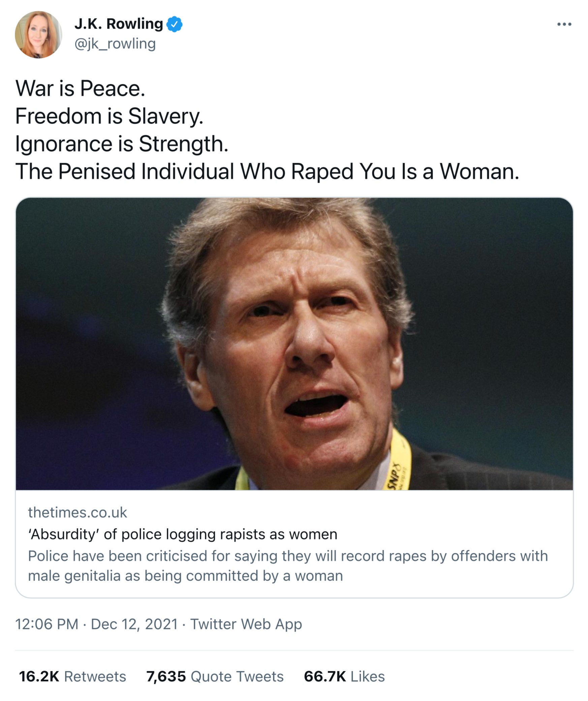Click the tweet's final sentence ending 'Is a Woman.'
588x701 pixels.
pyautogui.click(x=267, y=172)
